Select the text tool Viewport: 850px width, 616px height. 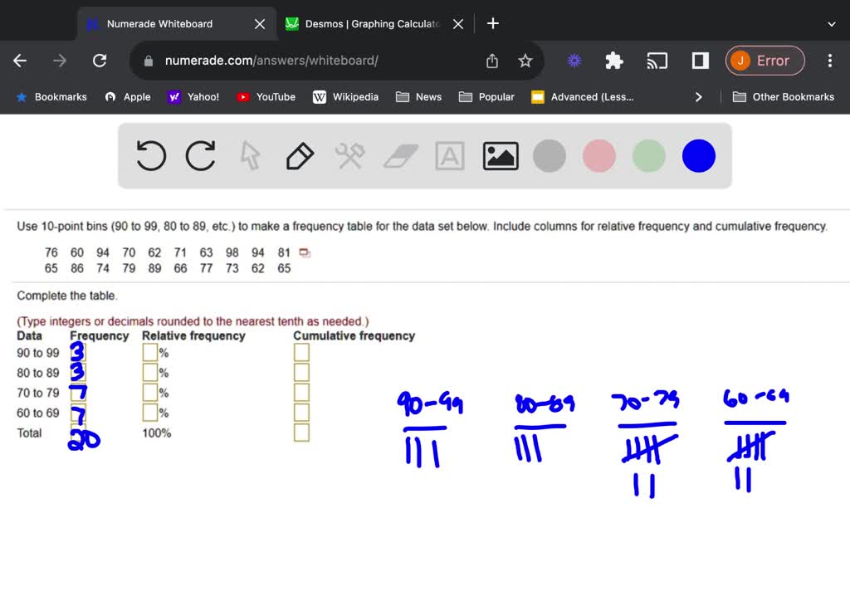pos(449,155)
